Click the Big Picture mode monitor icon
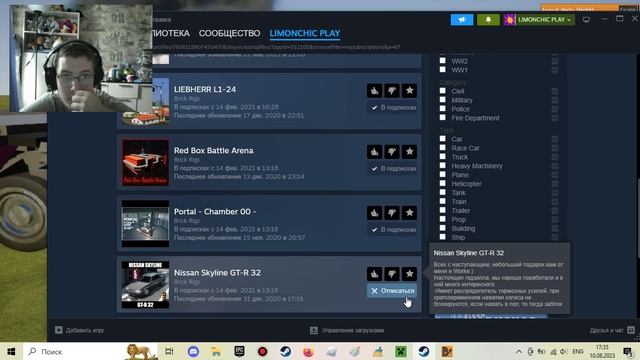This screenshot has height=360, width=640. 586,20
